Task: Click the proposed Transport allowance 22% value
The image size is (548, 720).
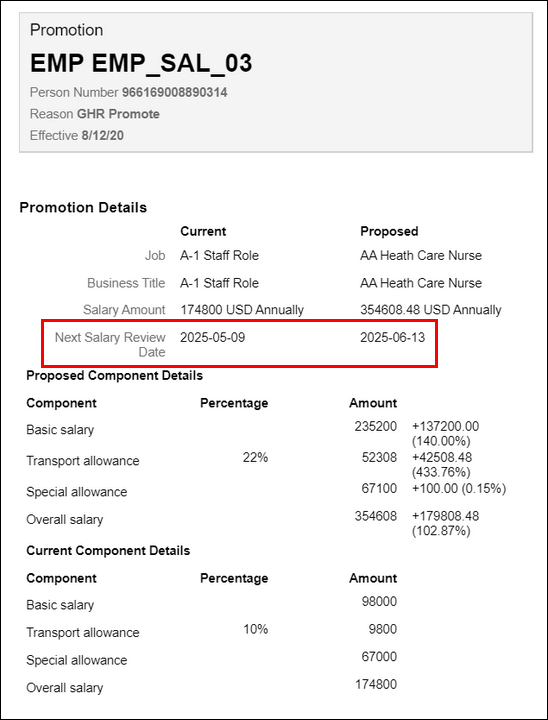Action: pyautogui.click(x=255, y=457)
